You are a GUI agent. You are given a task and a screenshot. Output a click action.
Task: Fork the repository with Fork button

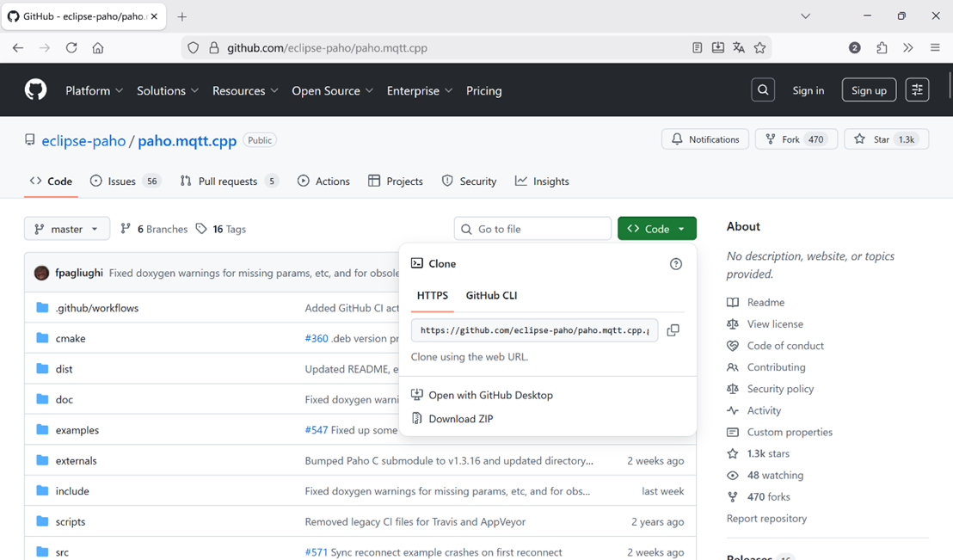click(796, 139)
